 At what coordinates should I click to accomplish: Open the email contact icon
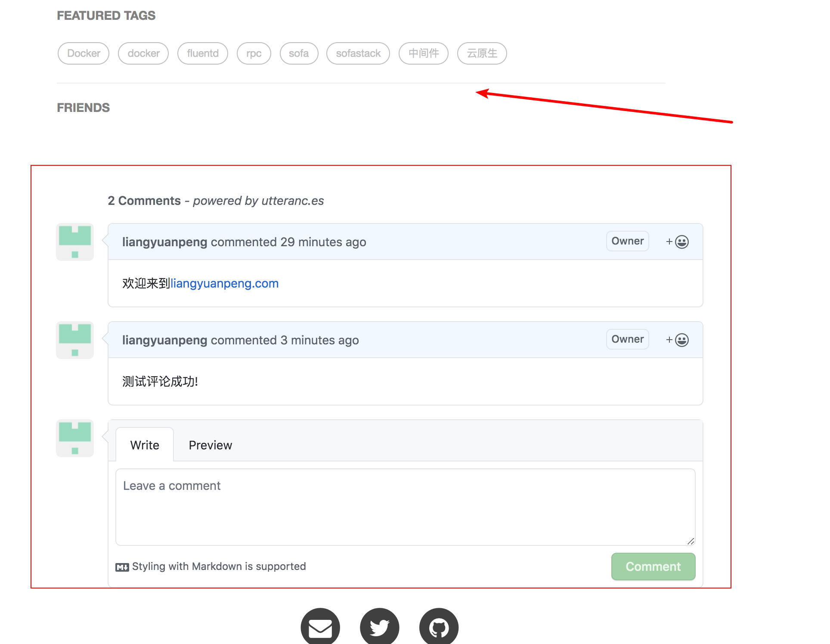[x=320, y=627]
